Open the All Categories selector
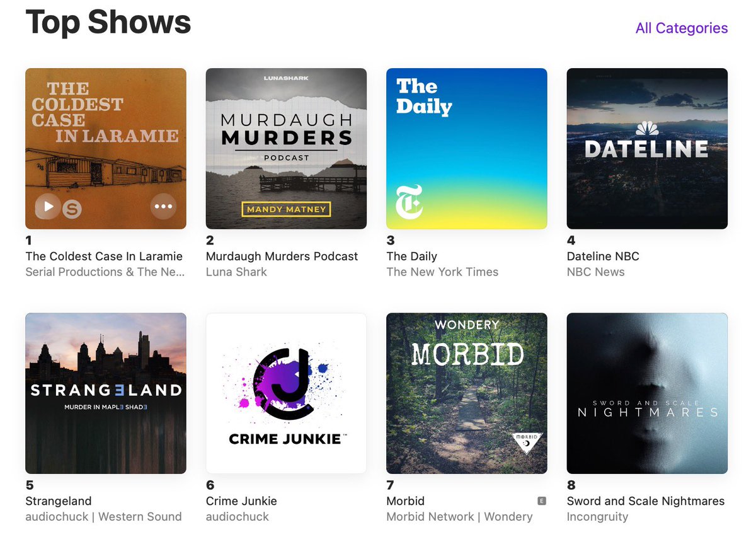This screenshot has height=544, width=756. click(682, 28)
